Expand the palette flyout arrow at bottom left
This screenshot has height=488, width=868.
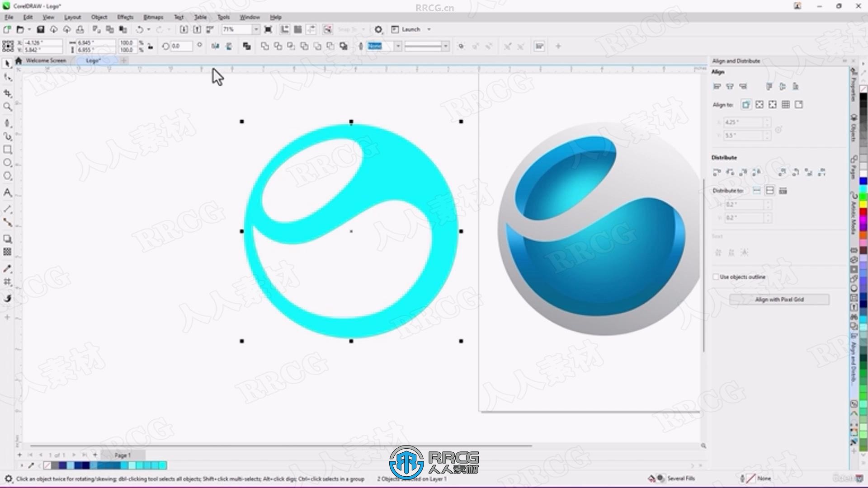21,465
